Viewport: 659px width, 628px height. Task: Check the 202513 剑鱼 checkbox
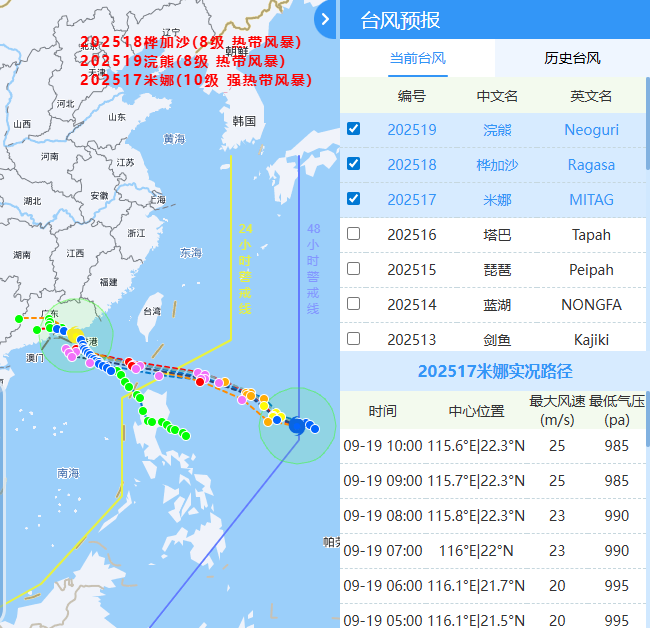tap(353, 338)
